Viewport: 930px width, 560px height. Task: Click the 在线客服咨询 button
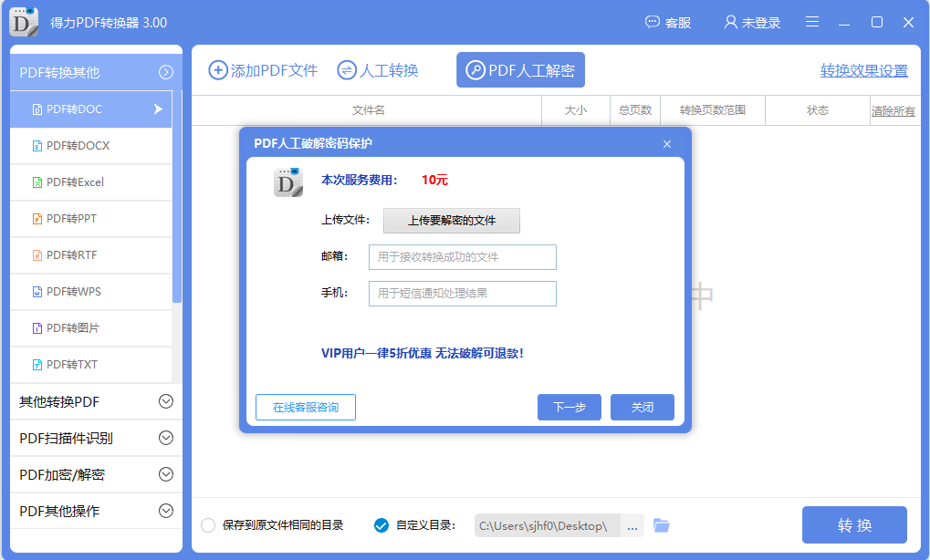pyautogui.click(x=306, y=407)
